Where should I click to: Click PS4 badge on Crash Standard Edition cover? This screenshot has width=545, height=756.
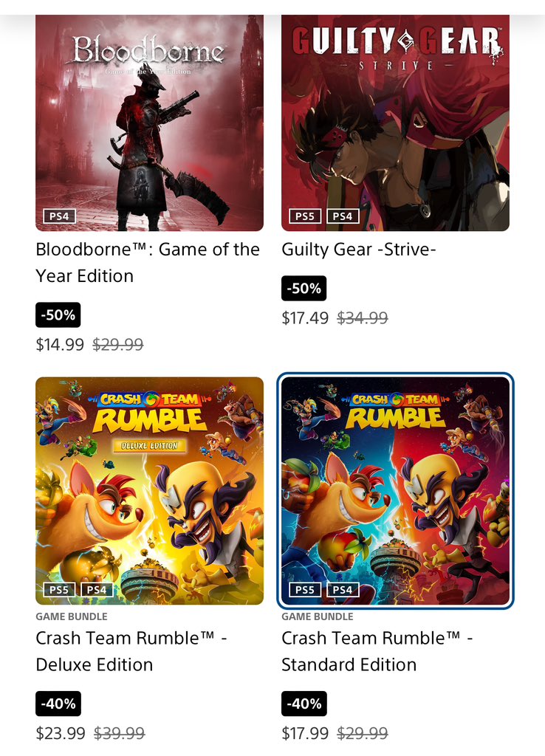pyautogui.click(x=343, y=590)
